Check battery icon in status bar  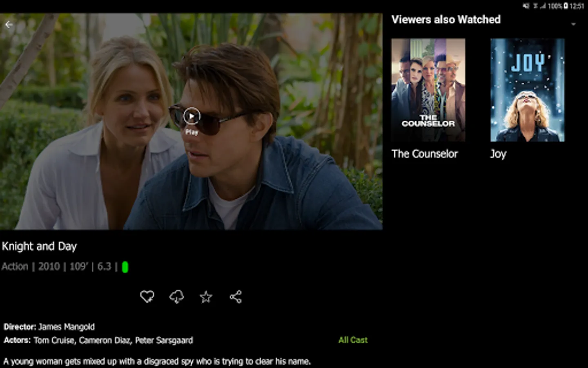566,6
